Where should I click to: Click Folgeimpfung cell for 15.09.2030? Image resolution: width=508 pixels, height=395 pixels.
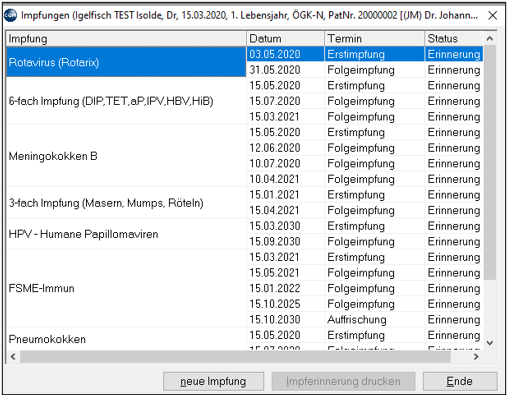pos(374,241)
